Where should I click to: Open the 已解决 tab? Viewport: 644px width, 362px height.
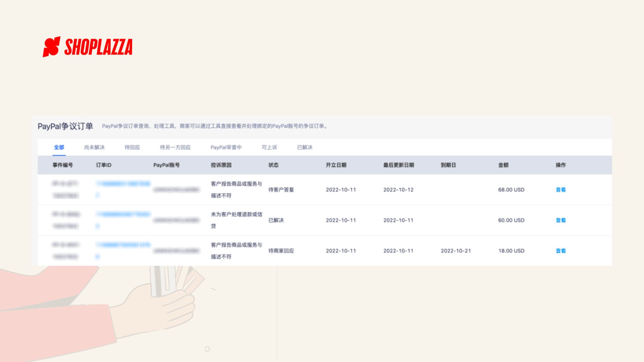(x=305, y=147)
